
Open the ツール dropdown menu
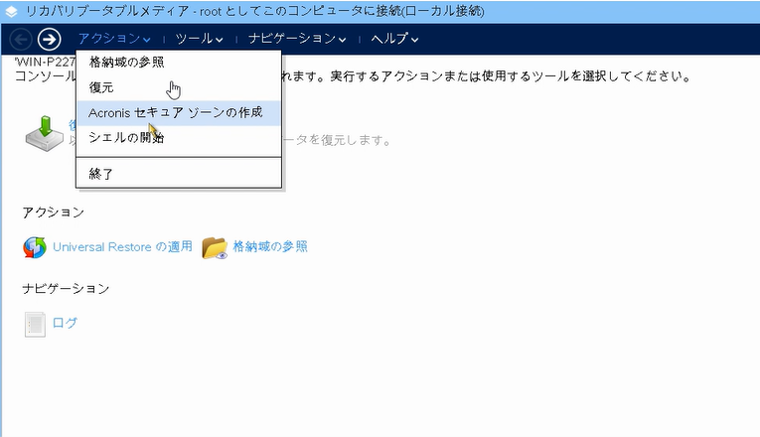(x=199, y=39)
